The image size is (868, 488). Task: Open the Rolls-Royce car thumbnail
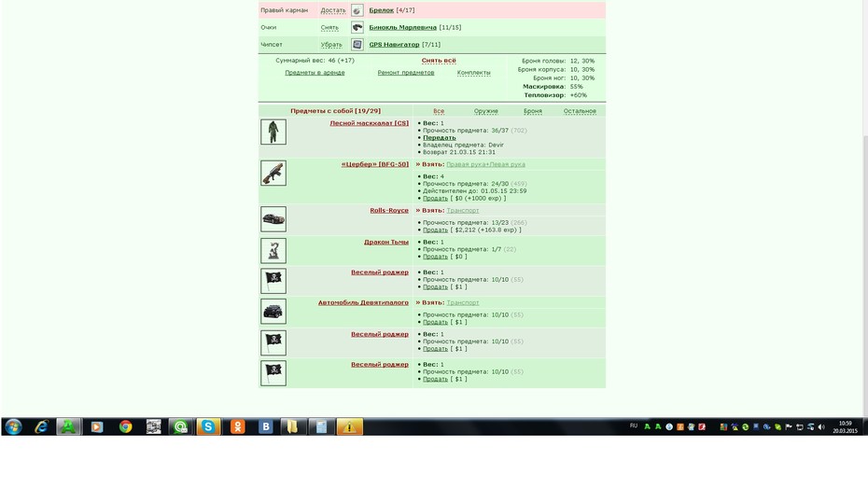point(273,219)
